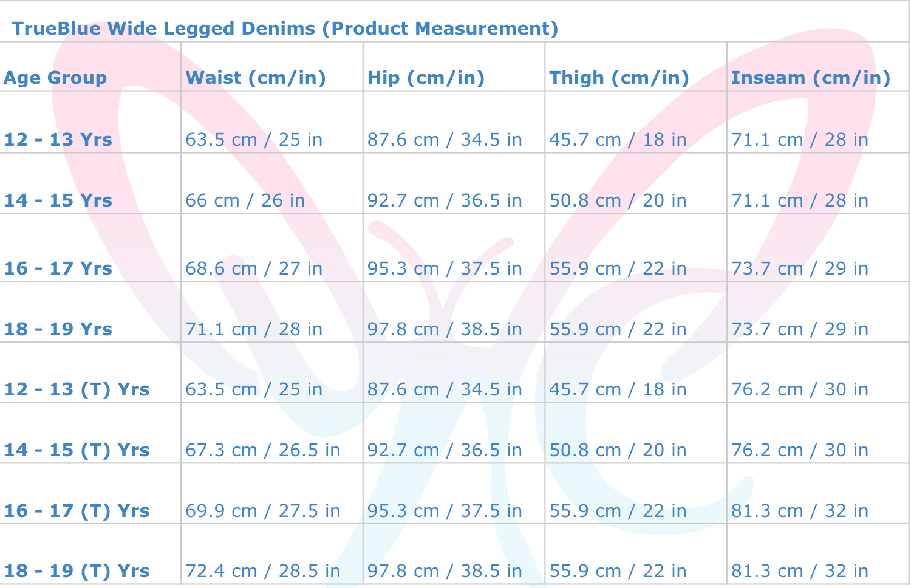Select the Inseam (cm/in) column header
Screen dimensions: 911x588
(x=810, y=78)
